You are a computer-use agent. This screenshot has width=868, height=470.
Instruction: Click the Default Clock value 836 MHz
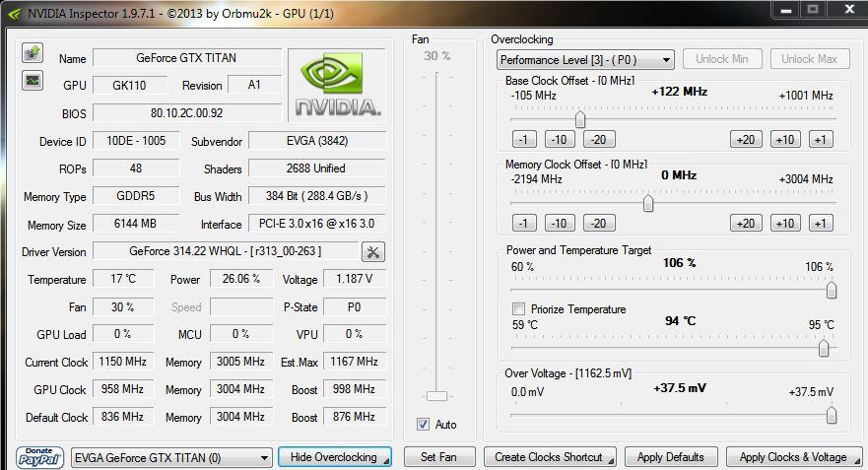(x=123, y=417)
